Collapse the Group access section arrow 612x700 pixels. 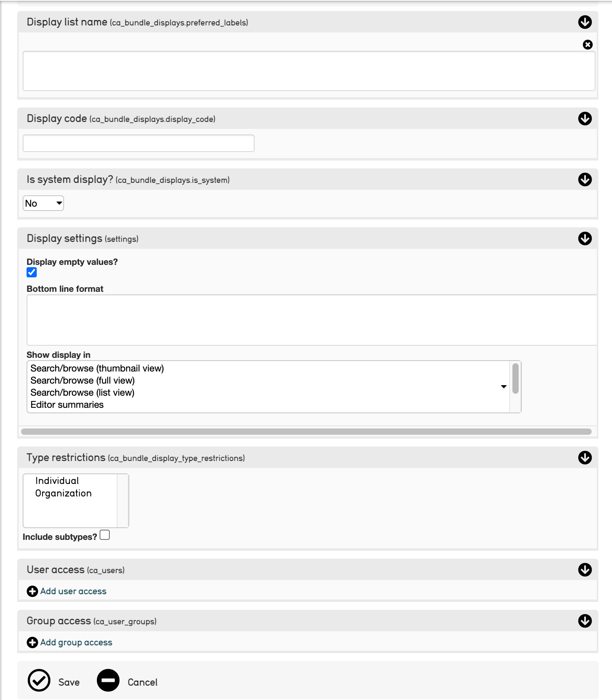click(x=585, y=621)
